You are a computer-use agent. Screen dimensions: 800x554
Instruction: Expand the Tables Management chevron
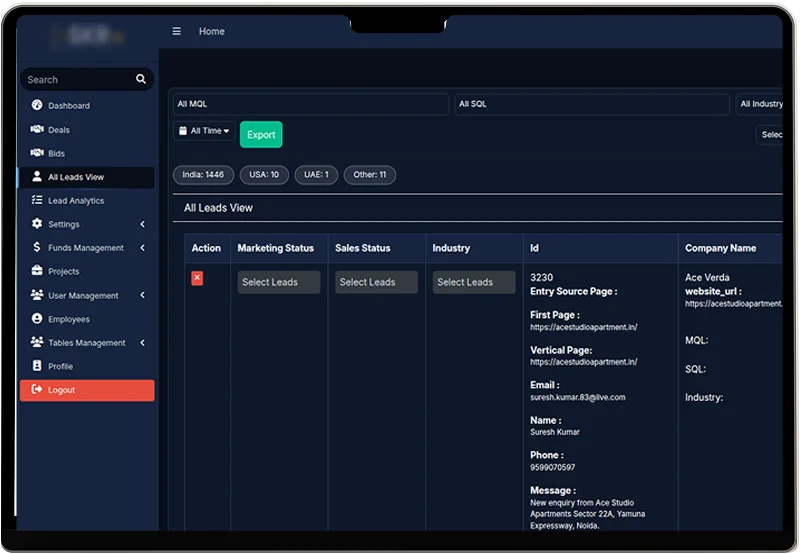(x=142, y=342)
